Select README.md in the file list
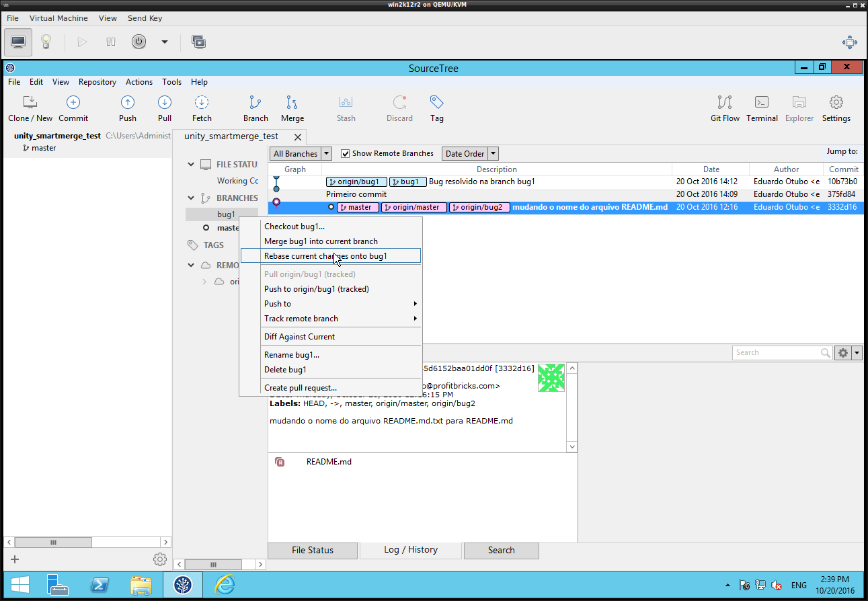 329,462
